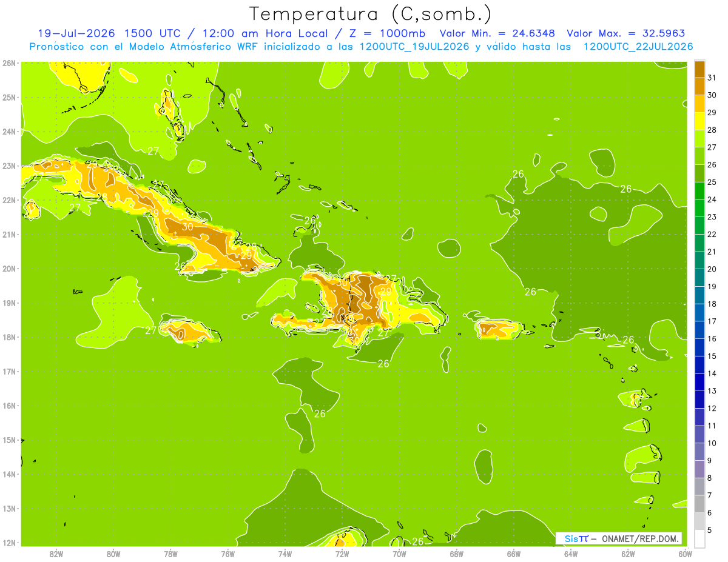The height and width of the screenshot is (562, 728).
Task: Click the purple swatch between legend 8 and 9
Action: pos(699,469)
